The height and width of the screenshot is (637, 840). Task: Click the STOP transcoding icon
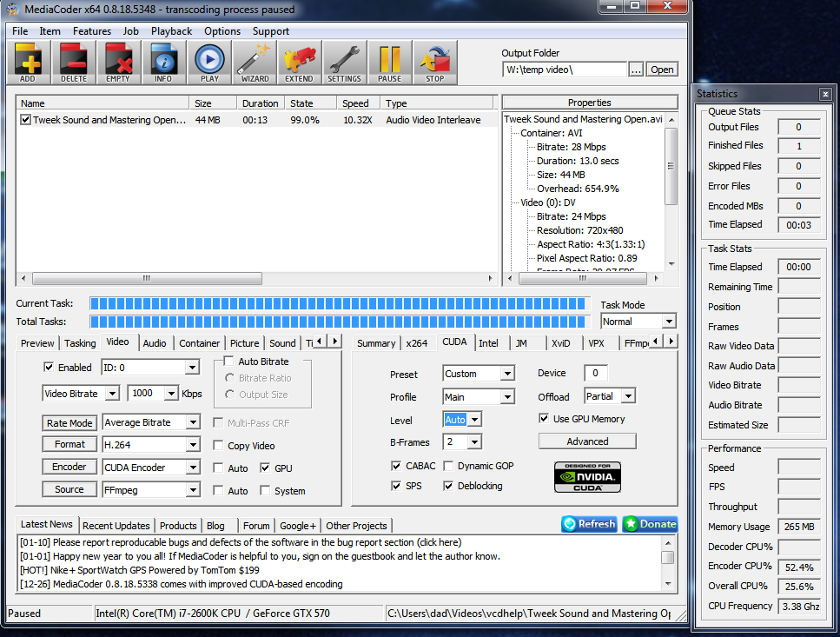[x=434, y=63]
